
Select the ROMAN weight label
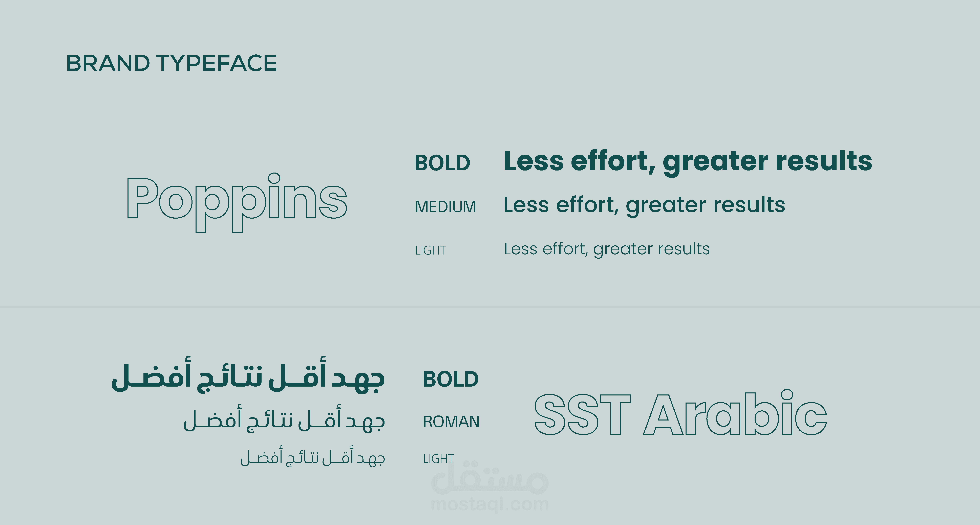[x=451, y=422]
